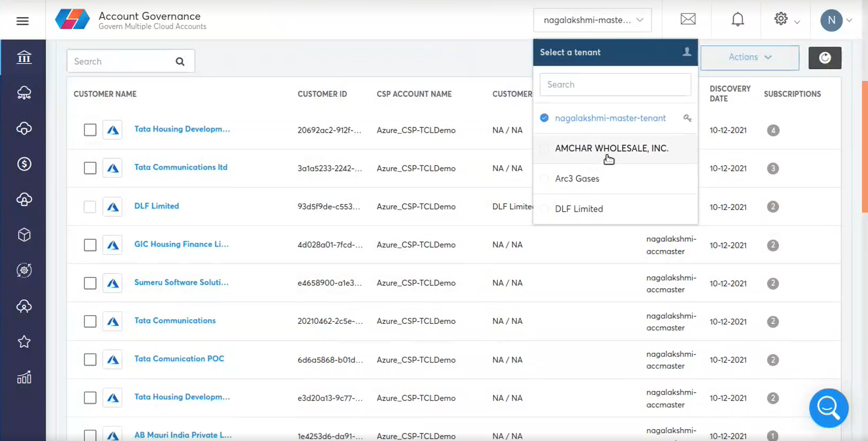Tick the checkbox for Tata Communications ltd
The width and height of the screenshot is (868, 441).
pyautogui.click(x=90, y=168)
